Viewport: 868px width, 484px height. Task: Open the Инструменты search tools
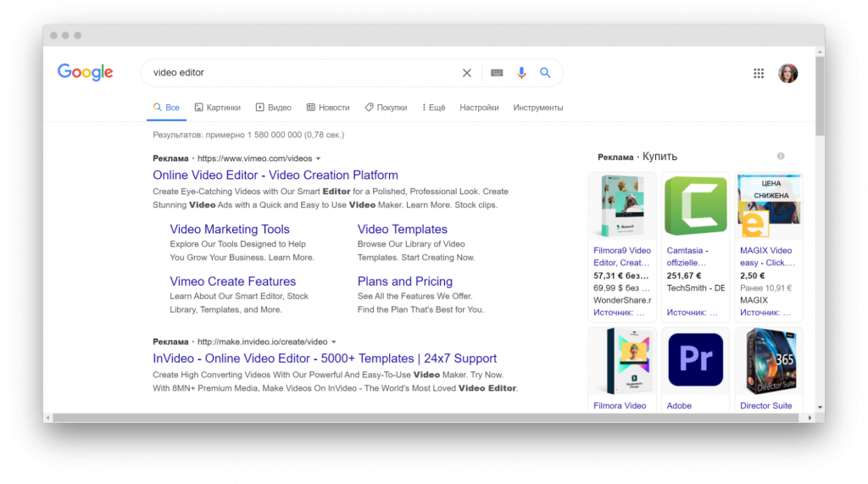537,108
